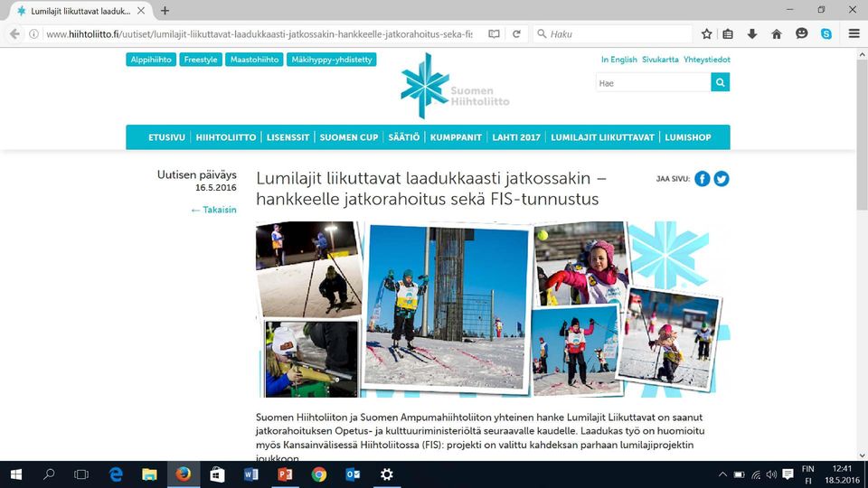Show hidden tray icons chevron

722,474
